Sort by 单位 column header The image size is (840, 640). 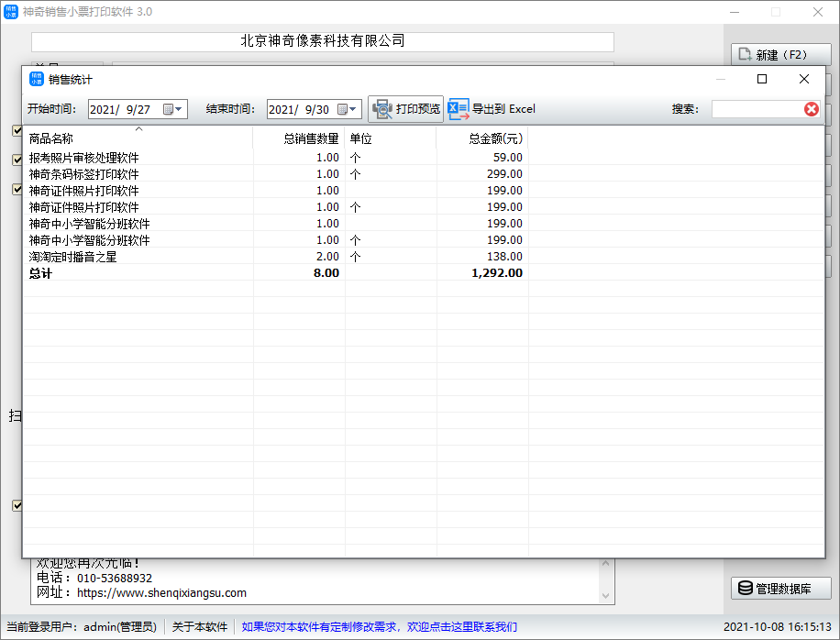pos(391,138)
